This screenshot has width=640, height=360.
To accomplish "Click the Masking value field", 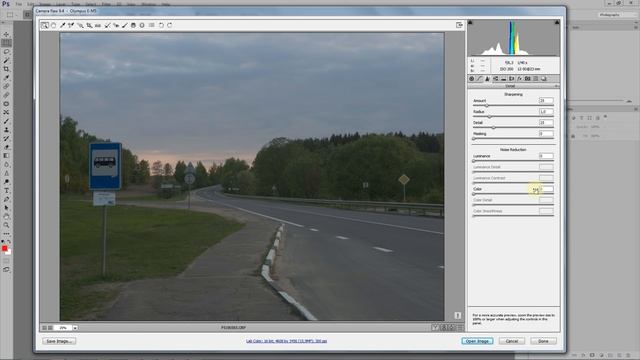I will pos(546,133).
